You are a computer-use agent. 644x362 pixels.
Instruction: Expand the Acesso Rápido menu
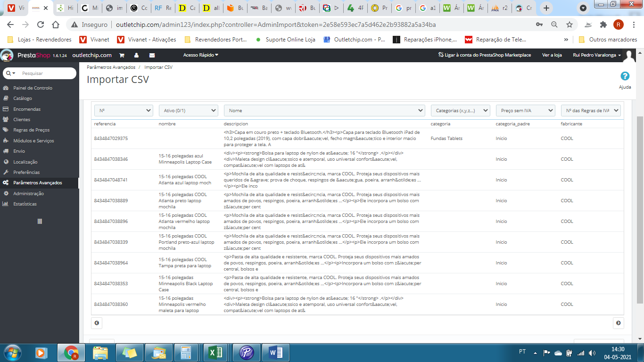pyautogui.click(x=201, y=55)
